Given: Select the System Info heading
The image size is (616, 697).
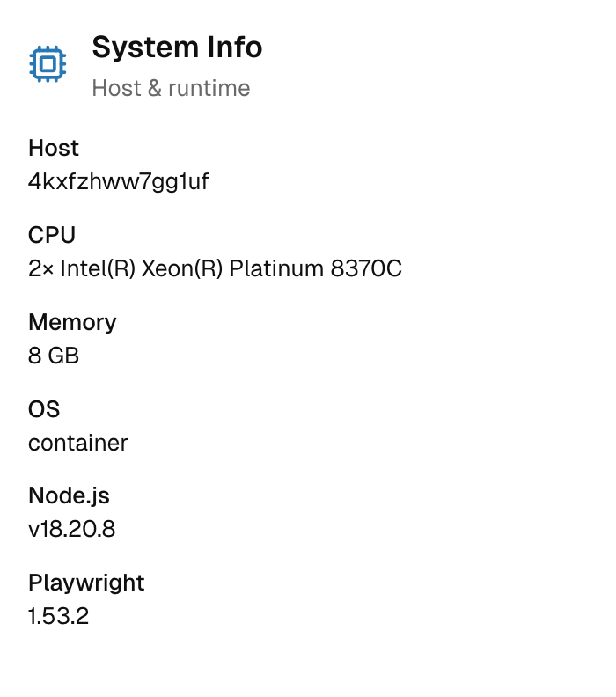Looking at the screenshot, I should 177,48.
